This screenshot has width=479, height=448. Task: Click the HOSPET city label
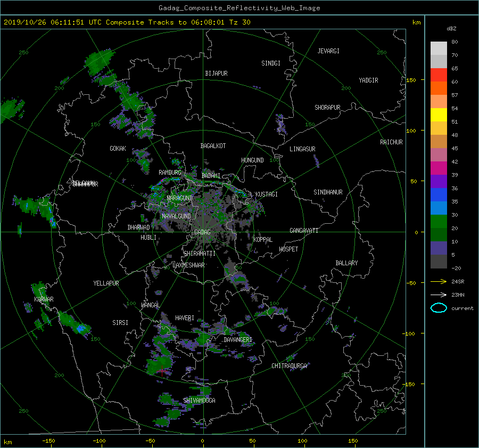[x=288, y=249]
